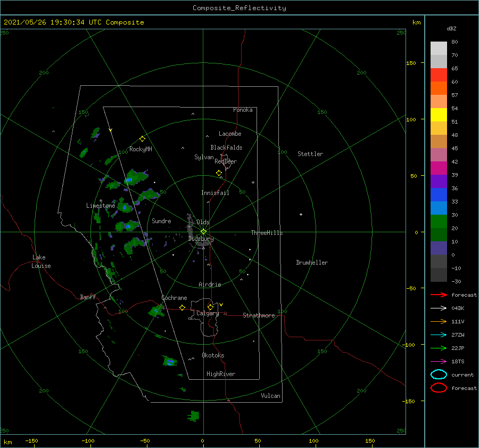The image size is (479, 448).
Task: Click the Ponoka town label
Action: pyautogui.click(x=243, y=110)
